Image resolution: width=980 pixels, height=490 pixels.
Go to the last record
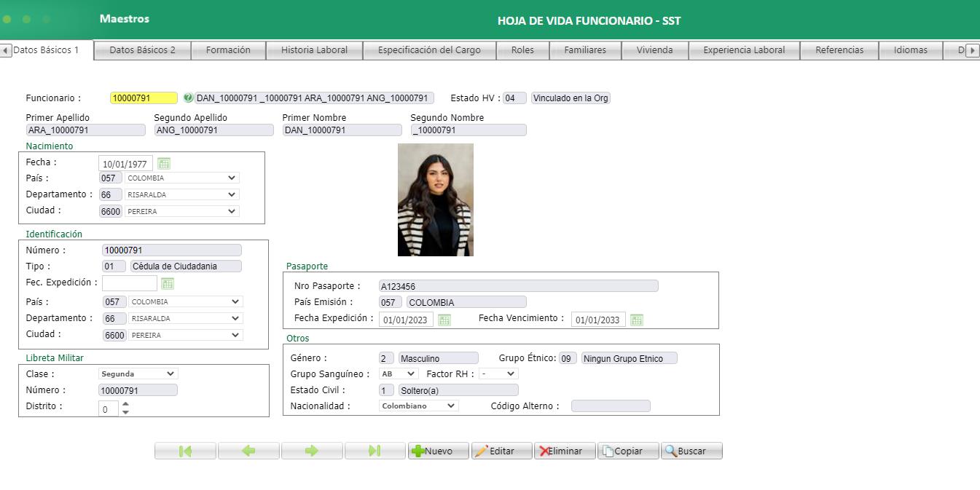[x=375, y=451]
